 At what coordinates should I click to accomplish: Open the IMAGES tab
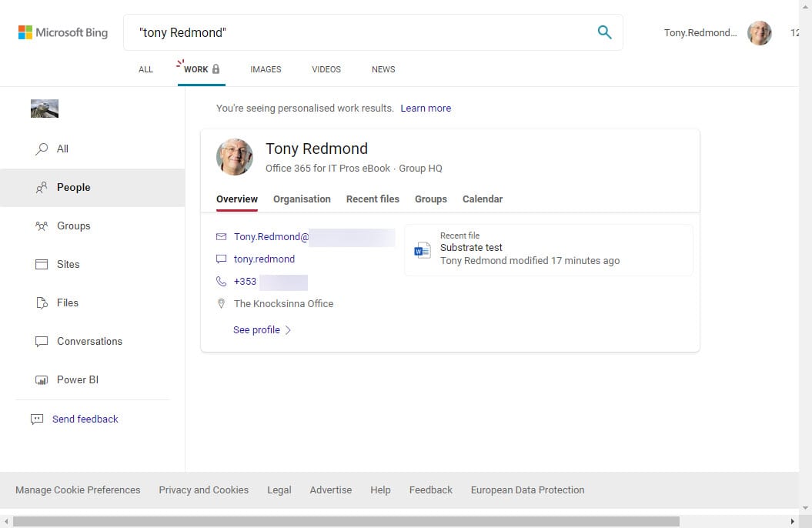266,69
